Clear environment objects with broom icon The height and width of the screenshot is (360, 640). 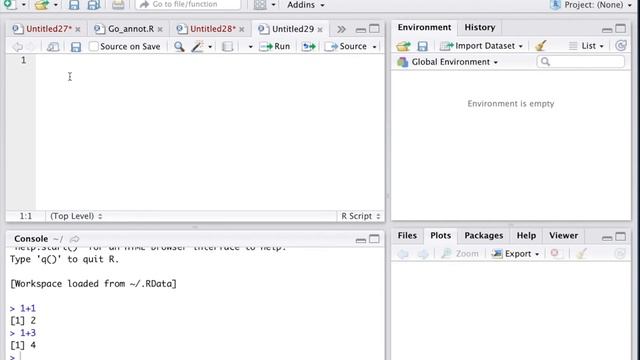541,46
